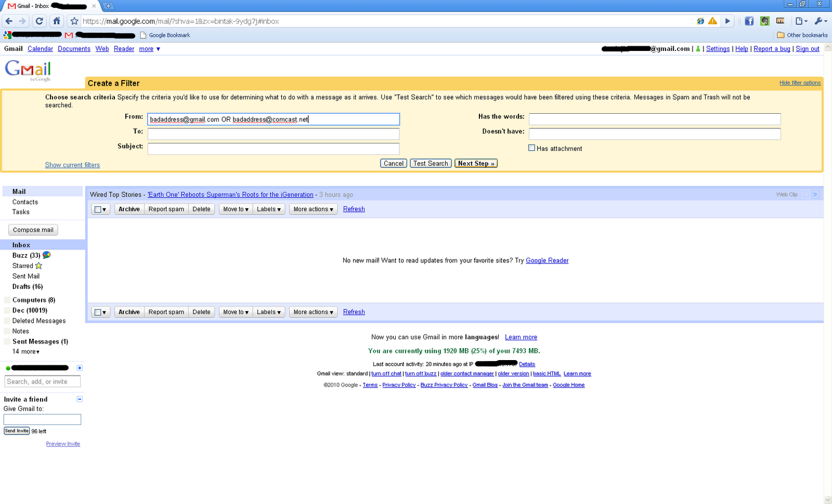Viewport: 832px width, 504px height.
Task: Click the chat Search, add, or invite box
Action: click(43, 381)
